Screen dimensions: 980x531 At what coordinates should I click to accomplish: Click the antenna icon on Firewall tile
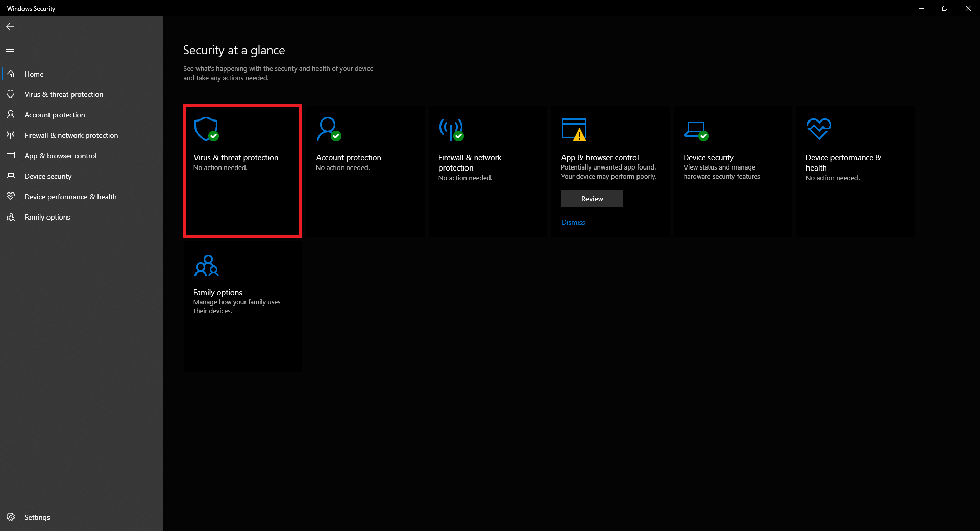click(451, 130)
